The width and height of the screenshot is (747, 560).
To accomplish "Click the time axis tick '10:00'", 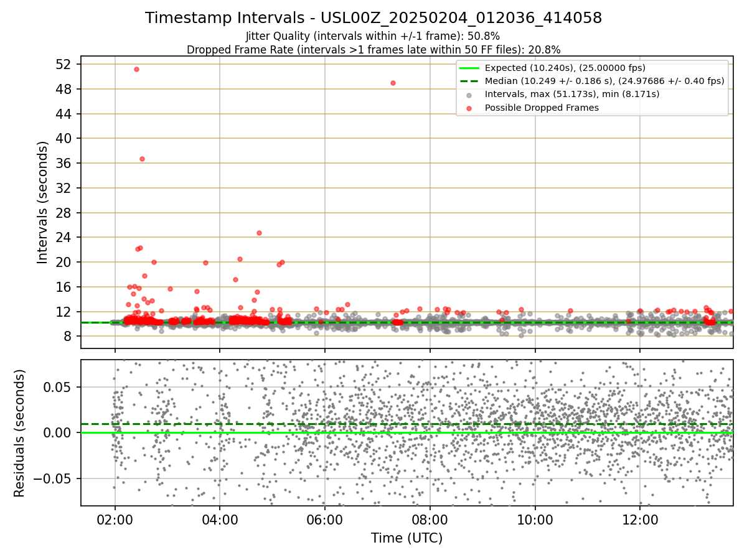I will click(535, 520).
